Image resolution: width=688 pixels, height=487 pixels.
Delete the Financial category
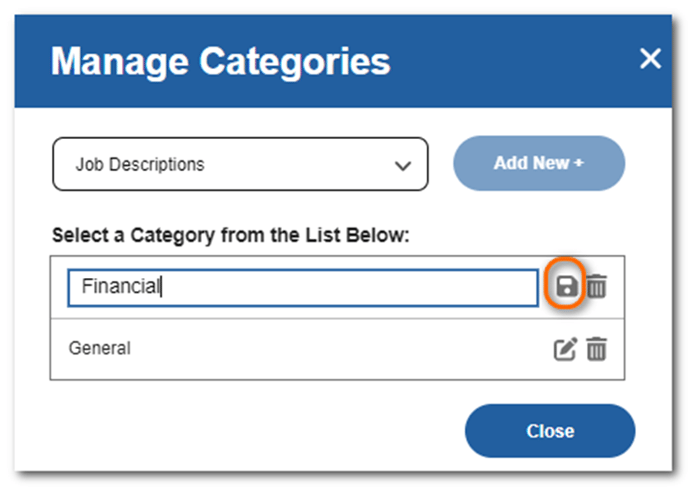pyautogui.click(x=597, y=286)
